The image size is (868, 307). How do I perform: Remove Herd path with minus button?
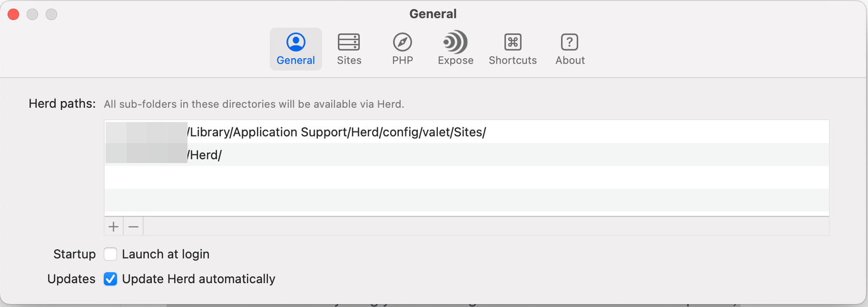[x=133, y=227]
